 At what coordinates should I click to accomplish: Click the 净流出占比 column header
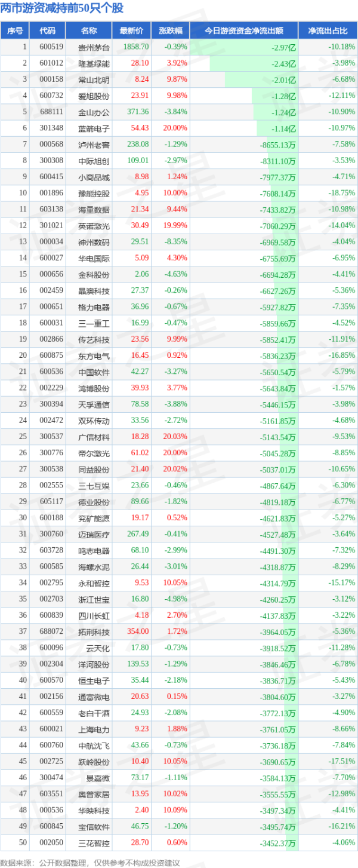click(x=328, y=30)
